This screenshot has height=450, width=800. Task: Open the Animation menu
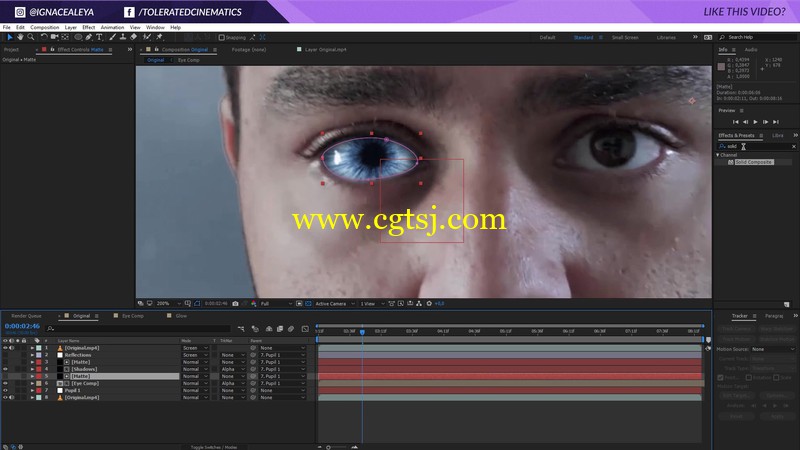(112, 28)
